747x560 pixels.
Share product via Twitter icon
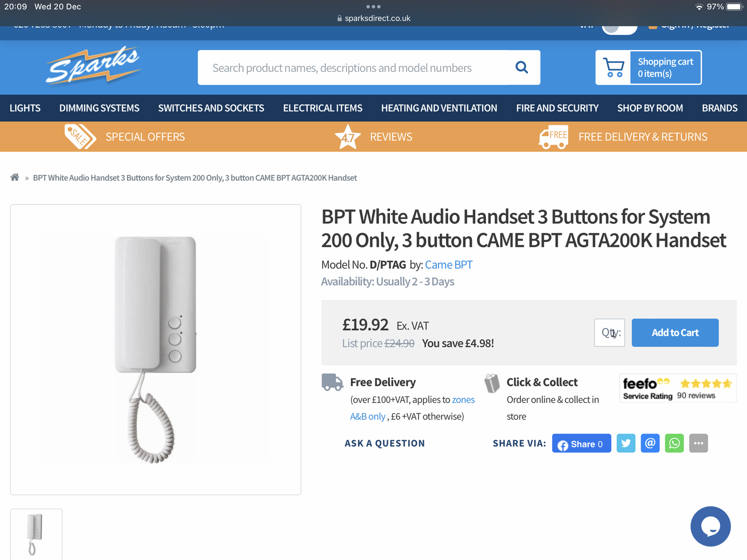pos(626,443)
